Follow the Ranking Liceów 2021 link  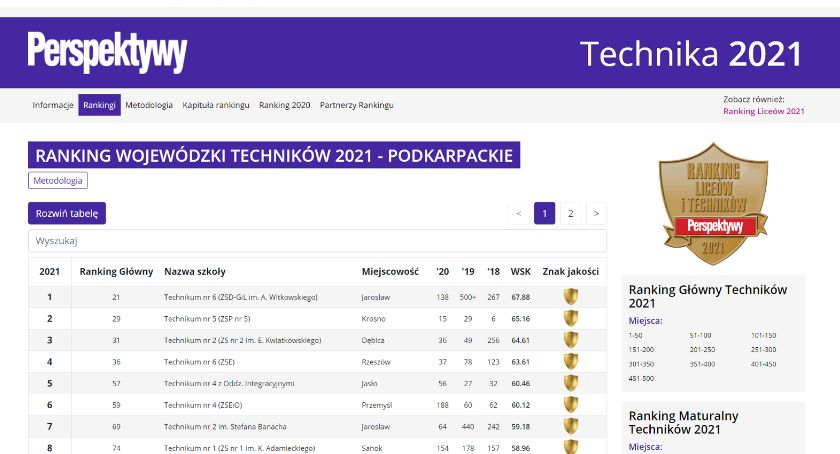pos(763,111)
